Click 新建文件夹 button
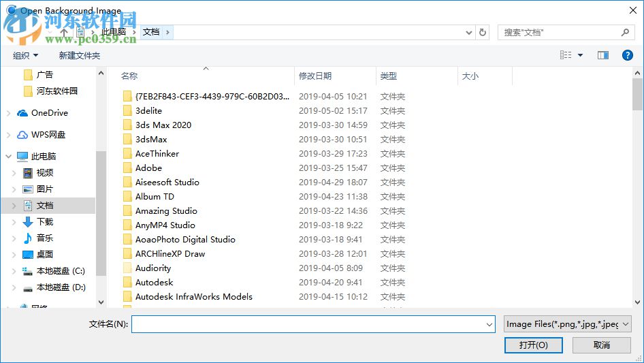The height and width of the screenshot is (363, 644). pos(79,55)
